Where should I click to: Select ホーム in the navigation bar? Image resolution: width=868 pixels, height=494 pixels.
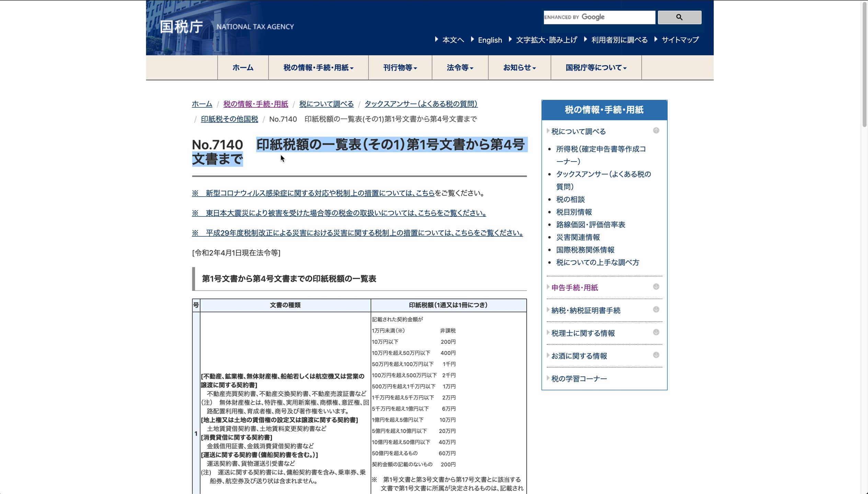[243, 68]
